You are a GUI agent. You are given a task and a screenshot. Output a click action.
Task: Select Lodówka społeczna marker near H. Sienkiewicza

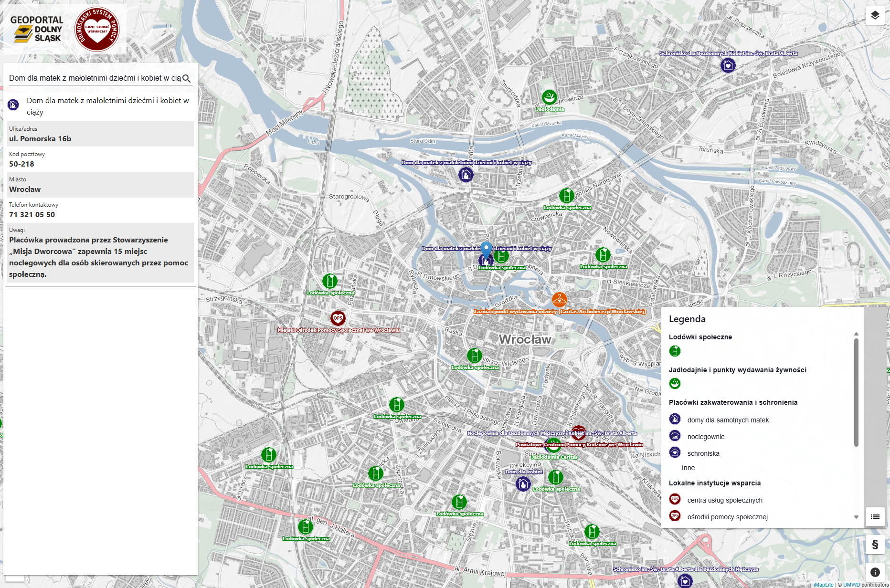(603, 255)
